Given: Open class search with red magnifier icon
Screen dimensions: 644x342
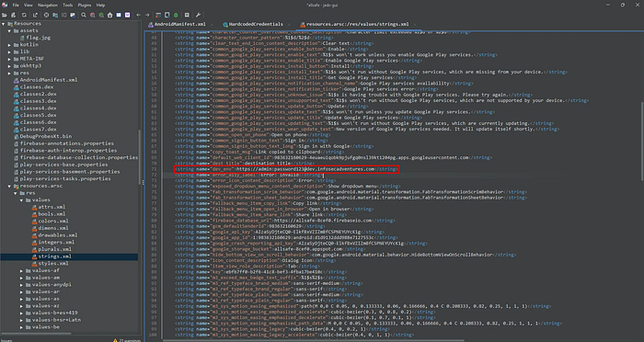Looking at the screenshot, I should coord(92,16).
